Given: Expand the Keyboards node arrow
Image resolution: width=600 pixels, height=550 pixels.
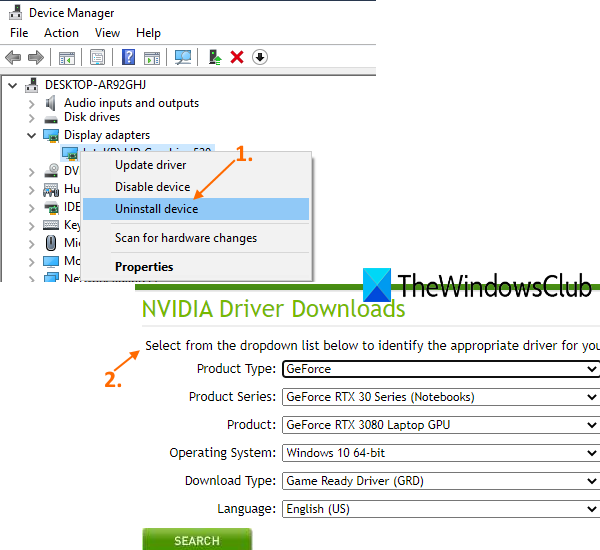Looking at the screenshot, I should [31, 226].
